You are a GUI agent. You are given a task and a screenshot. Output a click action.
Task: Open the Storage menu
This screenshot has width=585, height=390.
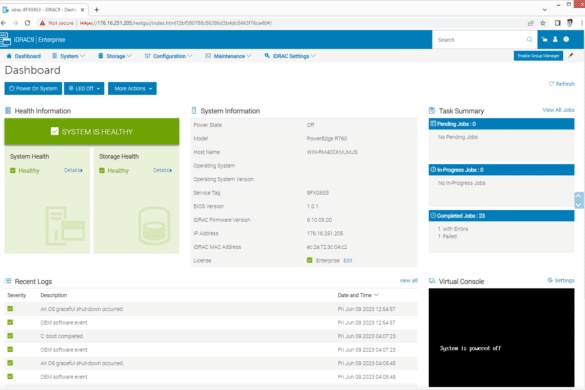click(115, 56)
